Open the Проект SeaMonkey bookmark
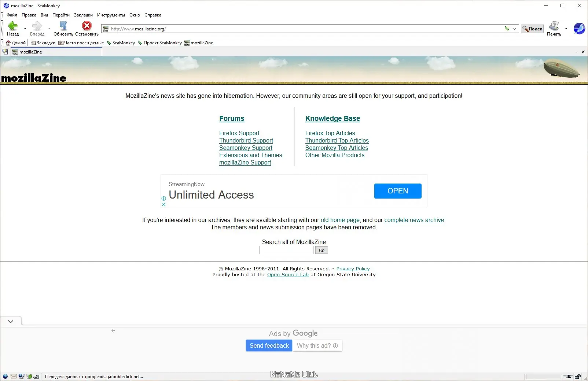This screenshot has width=588, height=381. click(x=159, y=43)
